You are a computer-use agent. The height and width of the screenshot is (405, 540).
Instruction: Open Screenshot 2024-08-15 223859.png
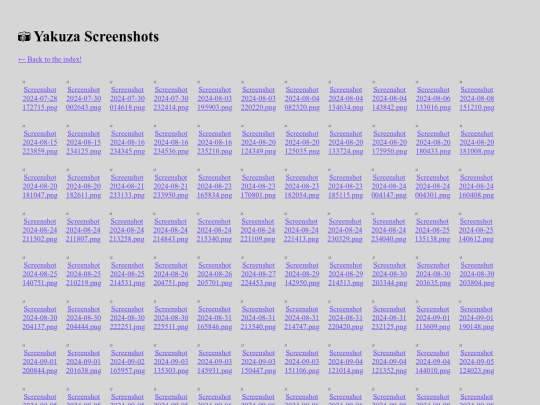(x=40, y=142)
